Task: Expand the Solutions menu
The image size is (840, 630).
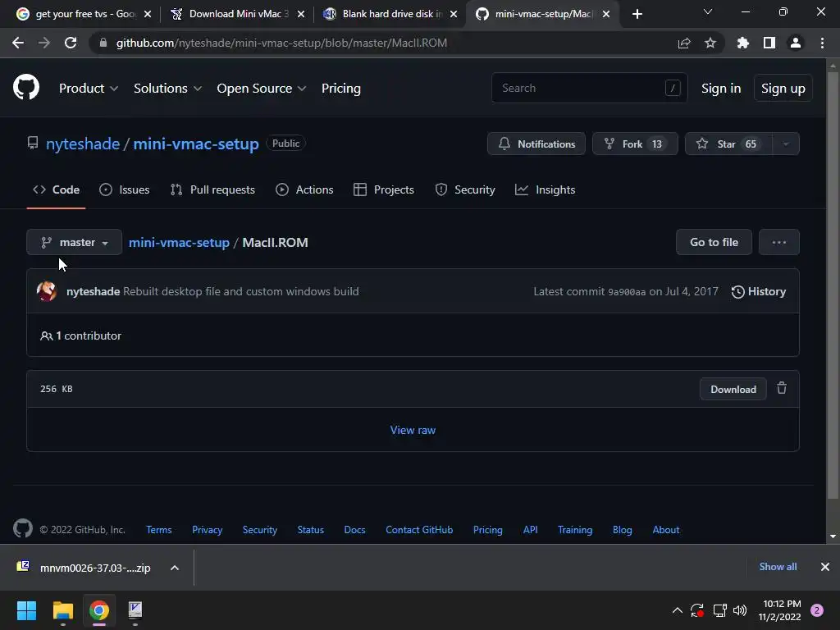Action: click(167, 89)
